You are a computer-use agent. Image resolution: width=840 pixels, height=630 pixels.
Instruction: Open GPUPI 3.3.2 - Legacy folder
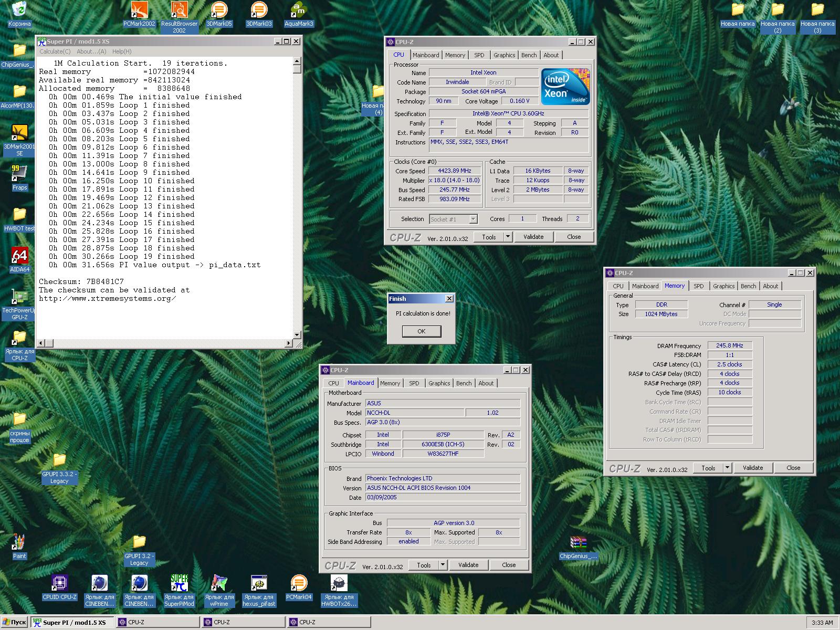point(59,468)
